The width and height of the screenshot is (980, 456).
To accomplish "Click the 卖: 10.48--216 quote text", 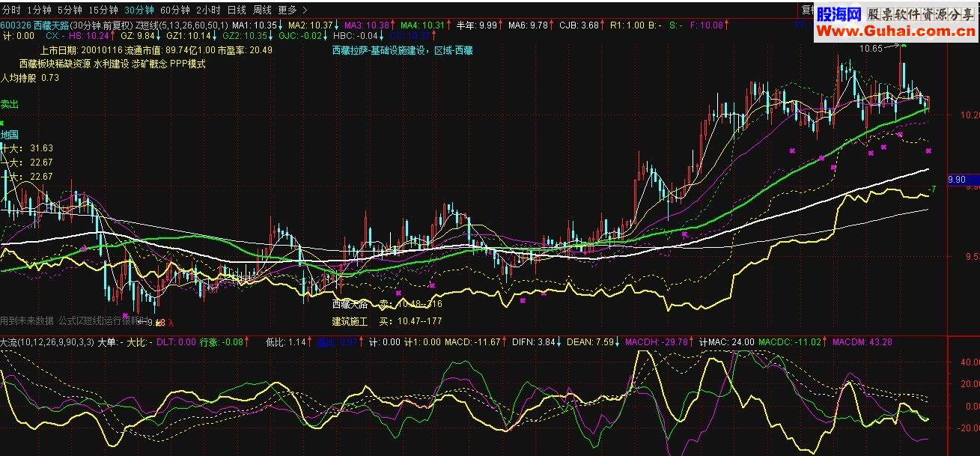I will point(411,305).
